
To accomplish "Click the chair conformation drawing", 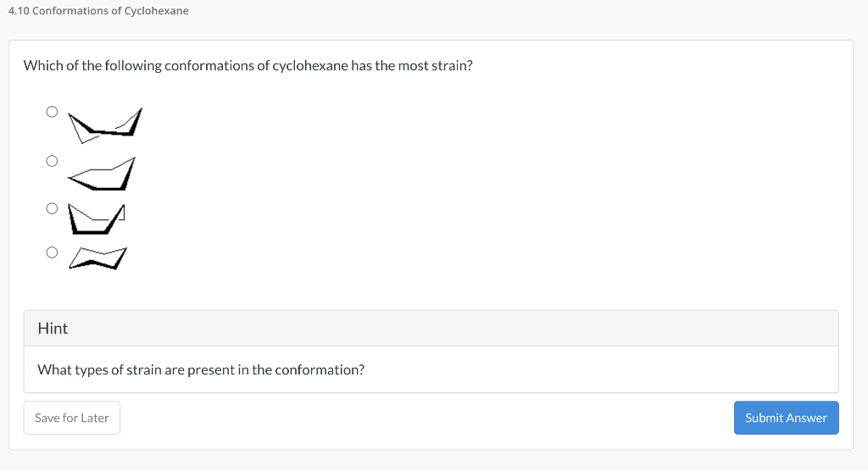I will [x=97, y=258].
